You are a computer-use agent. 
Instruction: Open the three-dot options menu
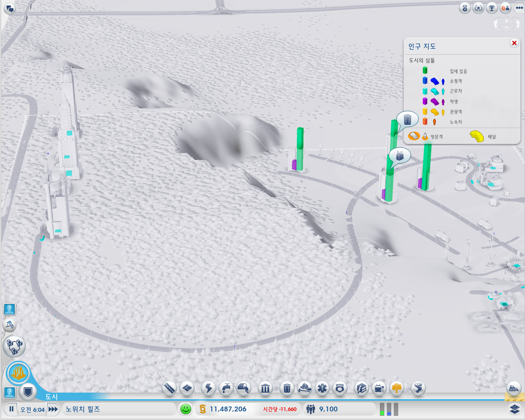[519, 8]
